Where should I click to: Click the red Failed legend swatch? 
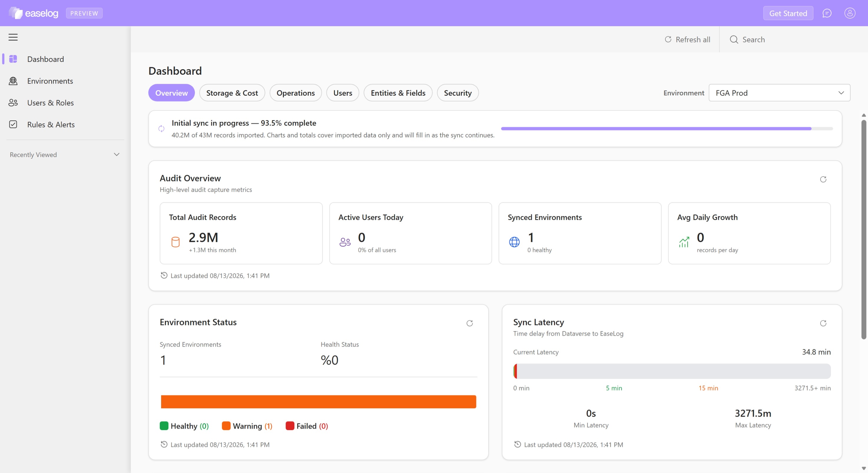(x=290, y=426)
